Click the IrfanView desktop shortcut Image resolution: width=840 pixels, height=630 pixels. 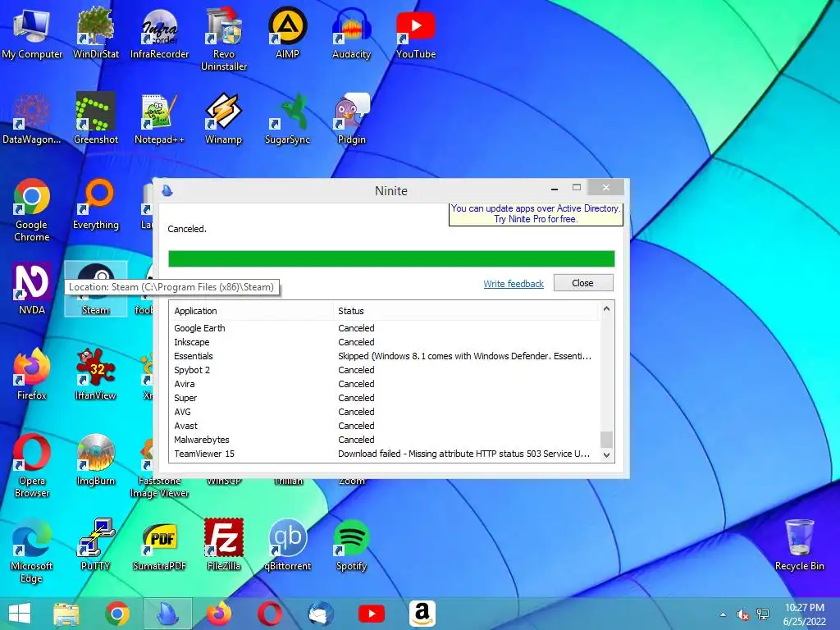point(96,374)
